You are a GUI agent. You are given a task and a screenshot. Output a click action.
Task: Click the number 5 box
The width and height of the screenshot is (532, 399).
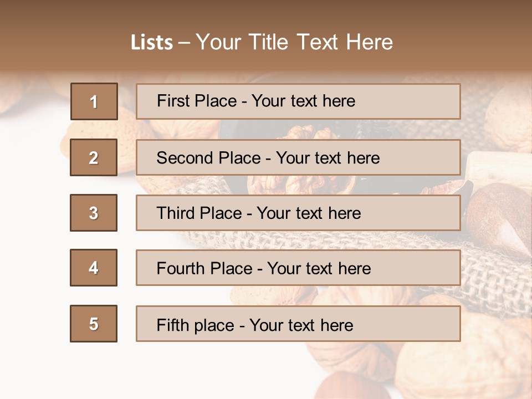94,324
